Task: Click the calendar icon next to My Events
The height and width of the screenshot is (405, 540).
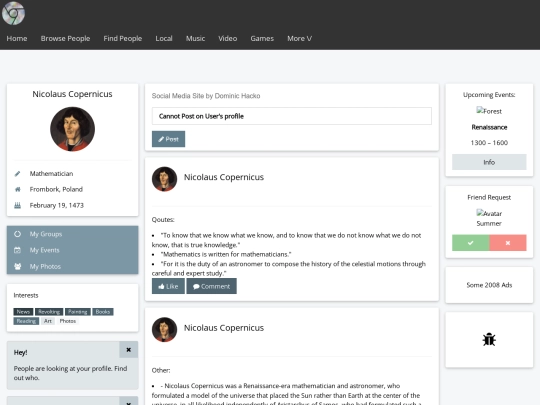Action: pyautogui.click(x=18, y=250)
